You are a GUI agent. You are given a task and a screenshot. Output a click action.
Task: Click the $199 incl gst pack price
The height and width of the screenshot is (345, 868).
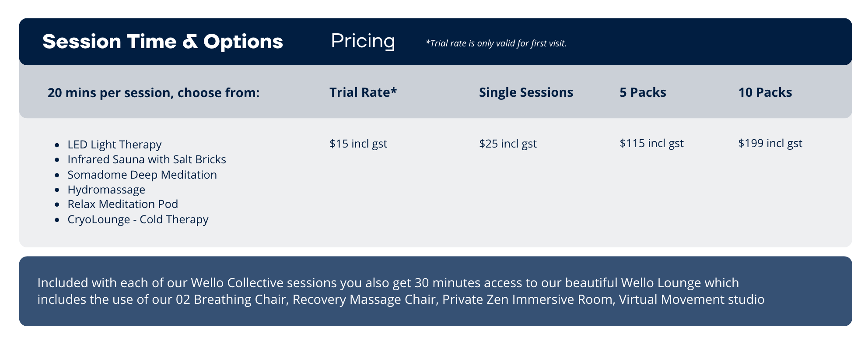pos(770,143)
